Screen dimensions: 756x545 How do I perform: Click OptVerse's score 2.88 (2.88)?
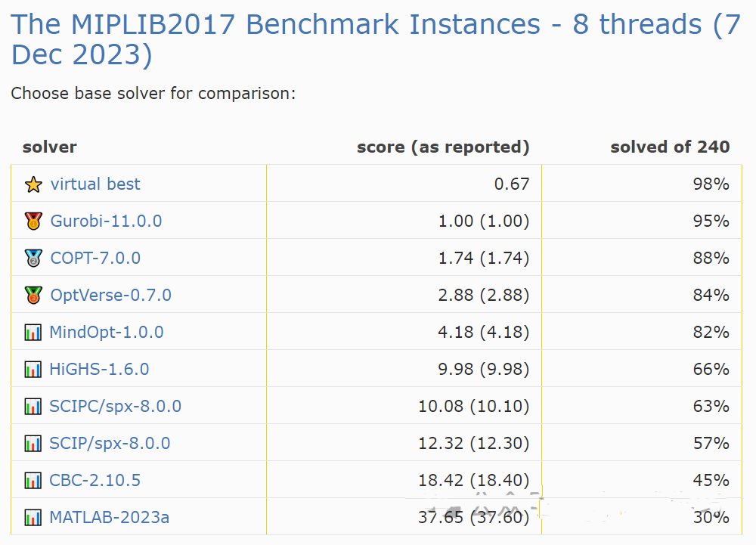(x=484, y=296)
